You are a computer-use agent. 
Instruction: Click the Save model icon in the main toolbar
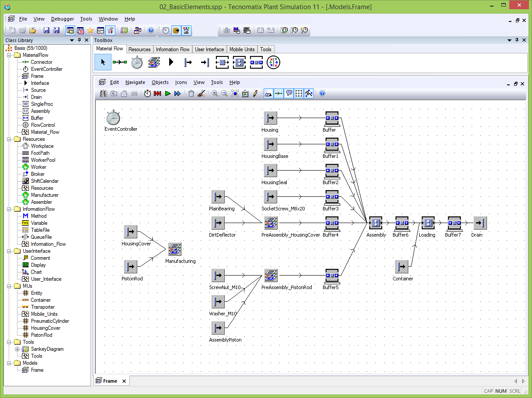(46, 30)
